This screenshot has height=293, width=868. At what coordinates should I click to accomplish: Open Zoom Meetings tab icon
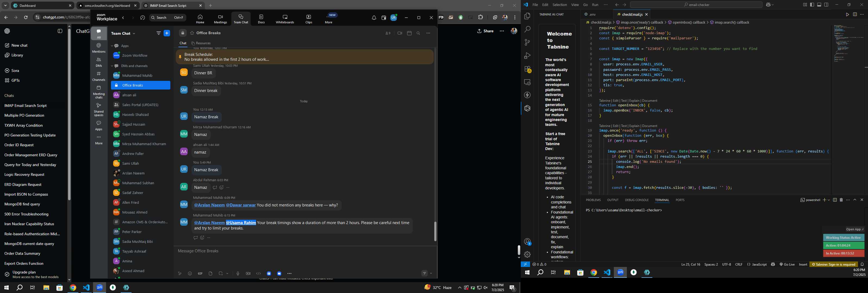pyautogui.click(x=220, y=17)
